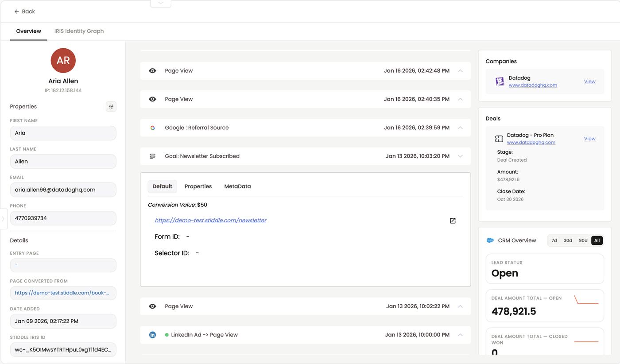
Task: Expand the LinkedIn Ad -> Page View entry
Action: click(461, 335)
